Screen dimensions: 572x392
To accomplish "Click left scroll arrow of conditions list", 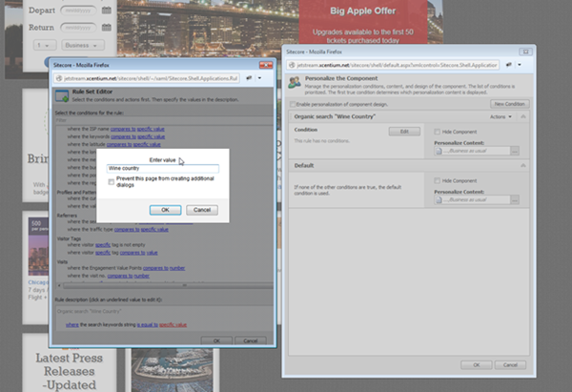I will (x=59, y=285).
